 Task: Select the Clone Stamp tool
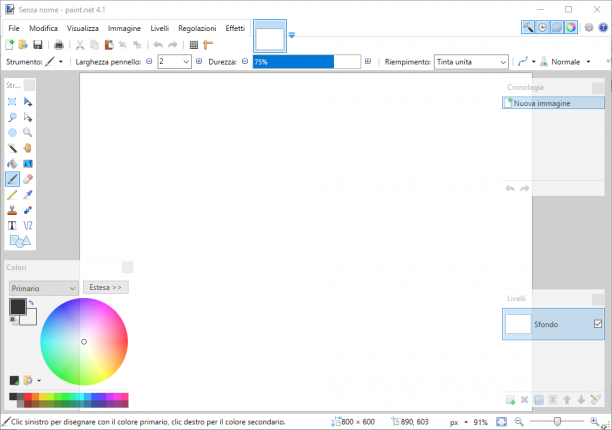click(x=12, y=210)
